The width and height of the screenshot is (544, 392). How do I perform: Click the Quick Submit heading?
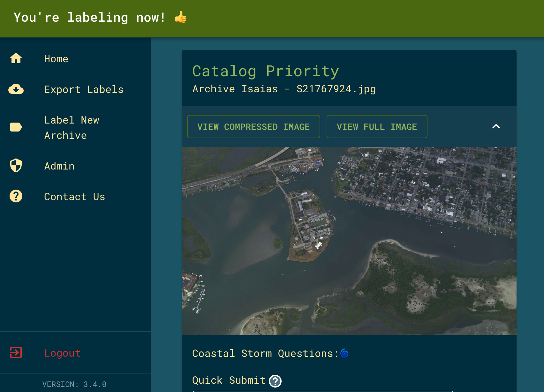click(228, 380)
